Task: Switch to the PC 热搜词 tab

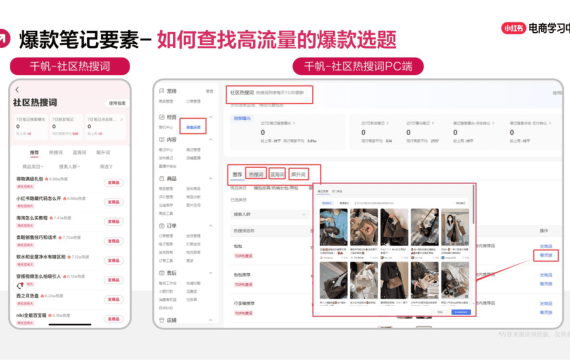Action: pos(256,175)
